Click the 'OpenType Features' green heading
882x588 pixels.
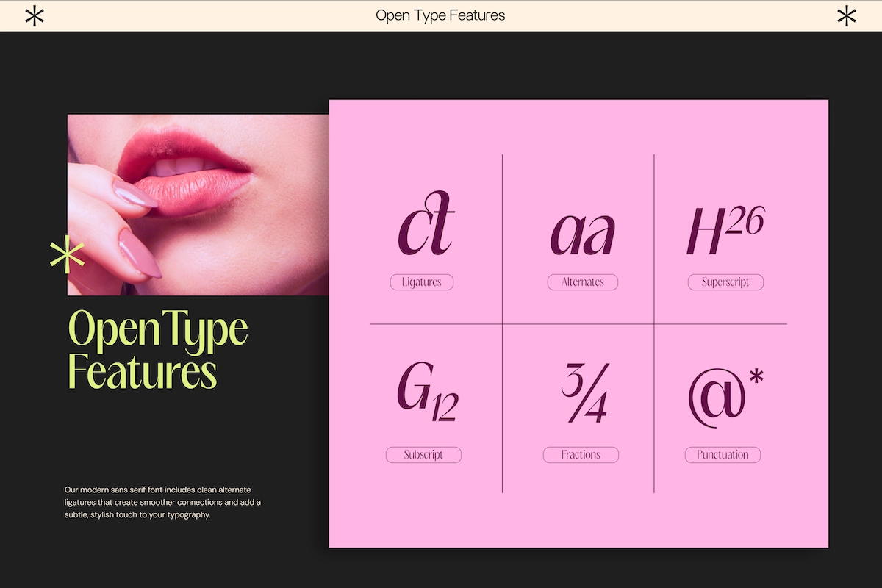point(157,349)
